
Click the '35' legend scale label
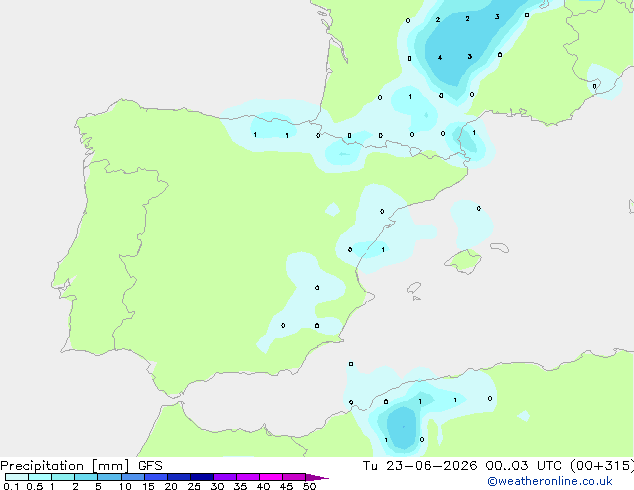(x=240, y=486)
